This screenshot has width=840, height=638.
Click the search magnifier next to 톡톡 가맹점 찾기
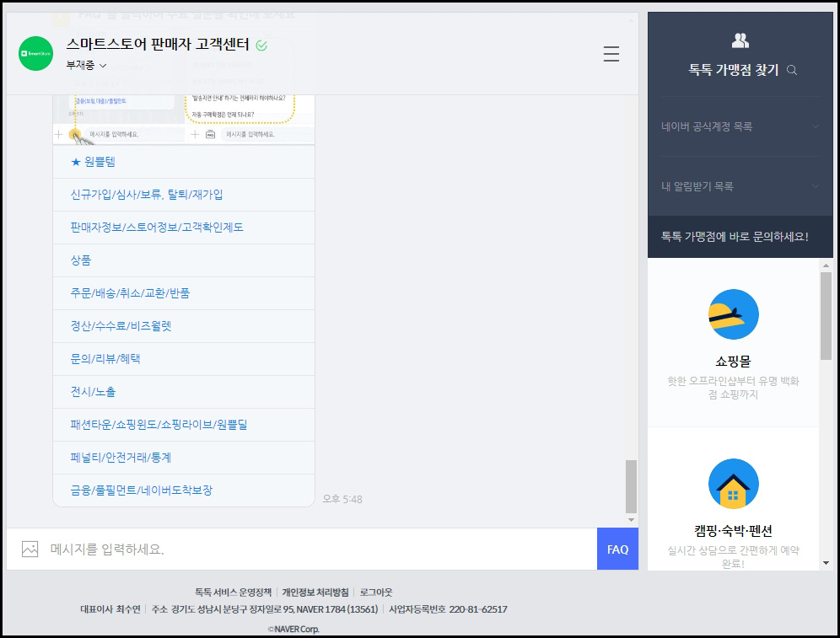792,70
